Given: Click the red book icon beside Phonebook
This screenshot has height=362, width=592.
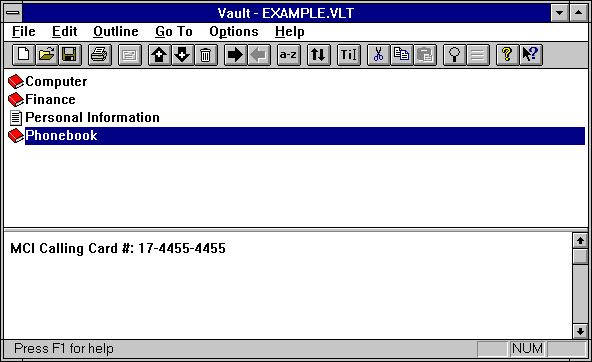Looking at the screenshot, I should [16, 136].
